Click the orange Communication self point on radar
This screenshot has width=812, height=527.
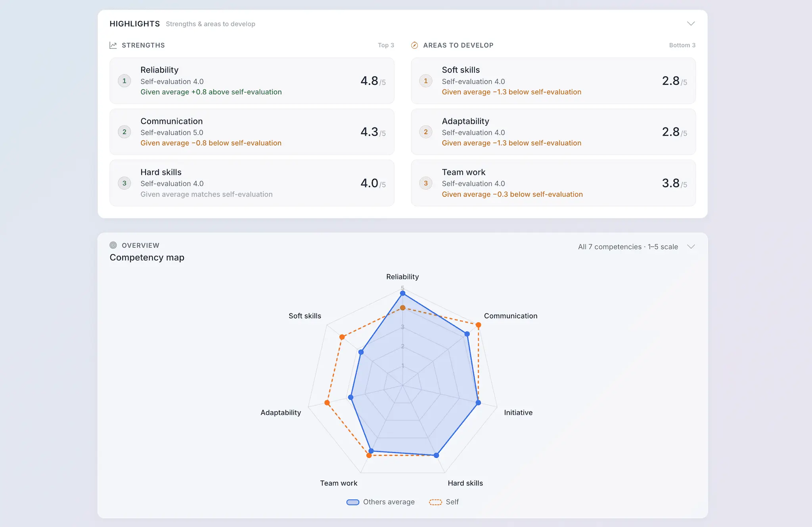(x=478, y=325)
